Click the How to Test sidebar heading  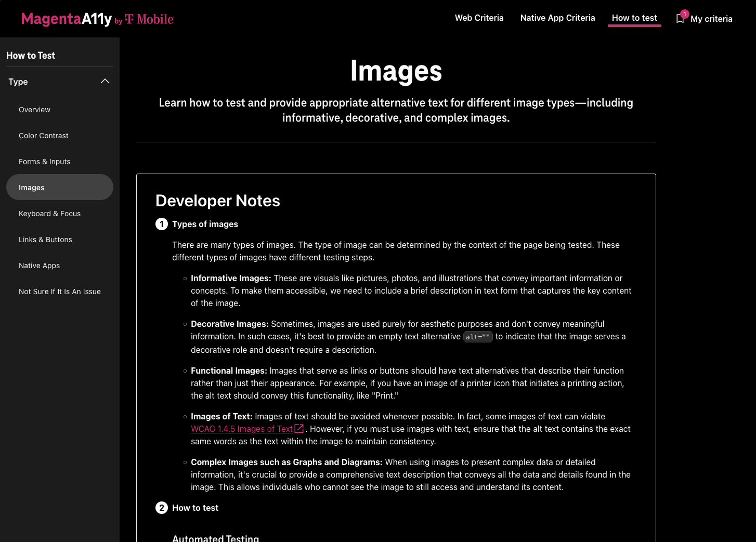click(31, 56)
